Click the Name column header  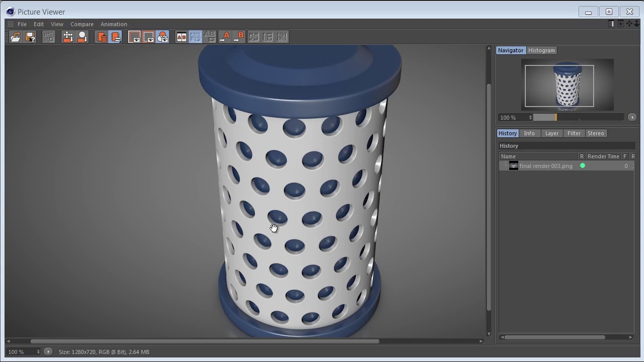[538, 156]
